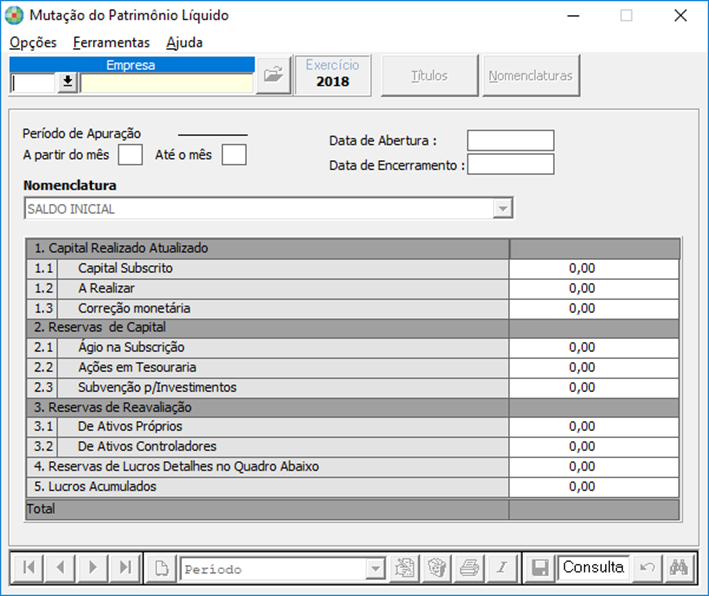The image size is (709, 596).
Task: Click the 'Total' row label
Action: tap(41, 509)
